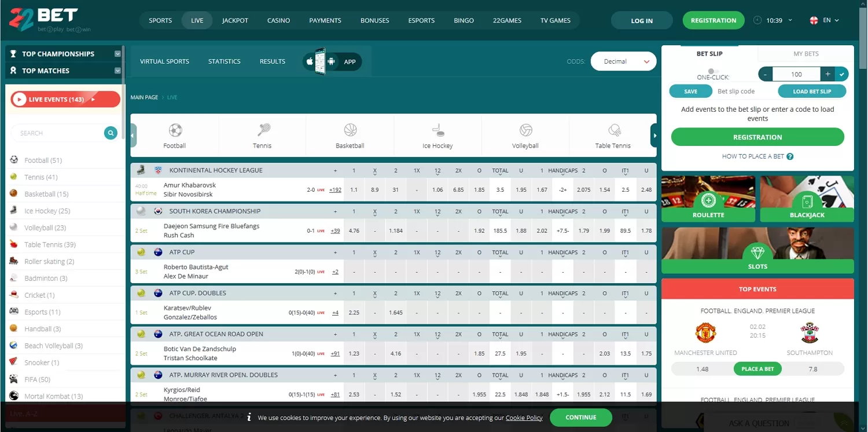Click the Manchester United club crest

tap(706, 333)
